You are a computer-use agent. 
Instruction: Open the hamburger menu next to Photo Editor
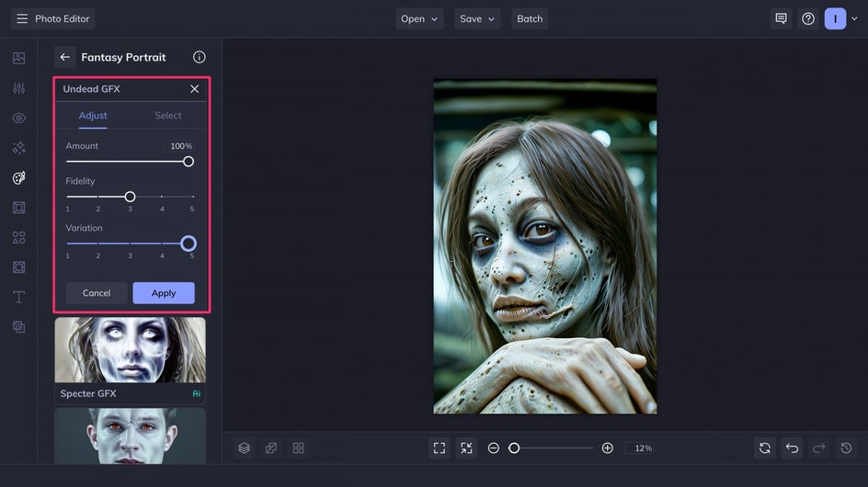(22, 18)
